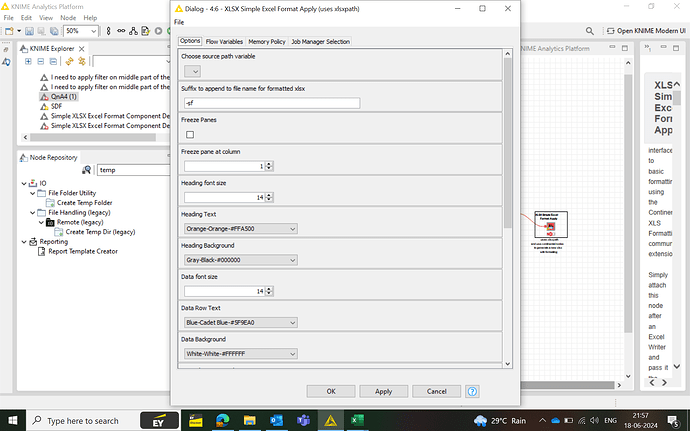690x431 pixels.
Task: Collapse the Reporting repository category
Action: point(24,242)
